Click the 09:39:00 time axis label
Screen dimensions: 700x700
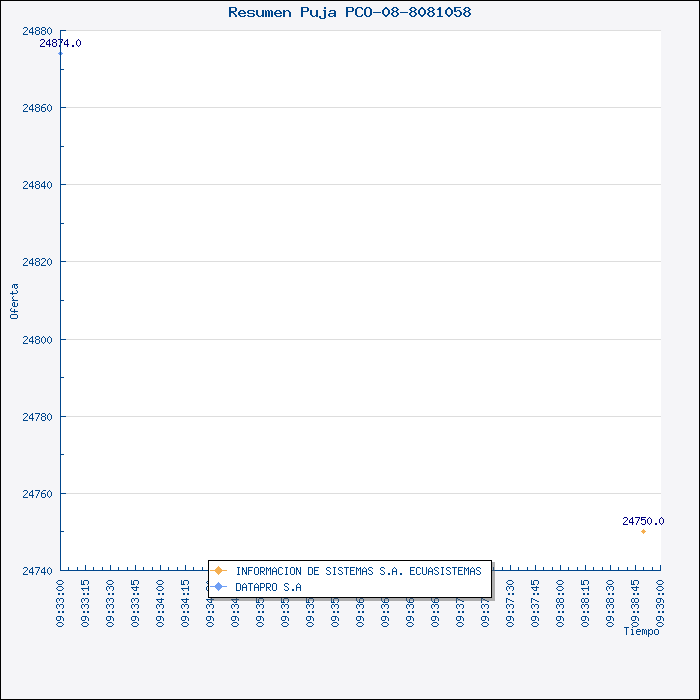660,601
